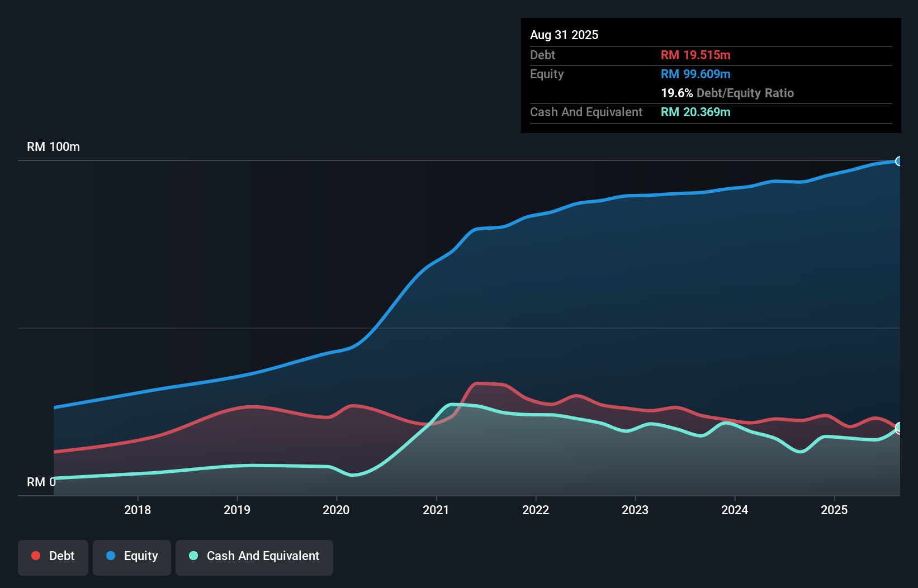The image size is (918, 588).
Task: Select the blue Equity legend dot icon
Action: tap(111, 556)
